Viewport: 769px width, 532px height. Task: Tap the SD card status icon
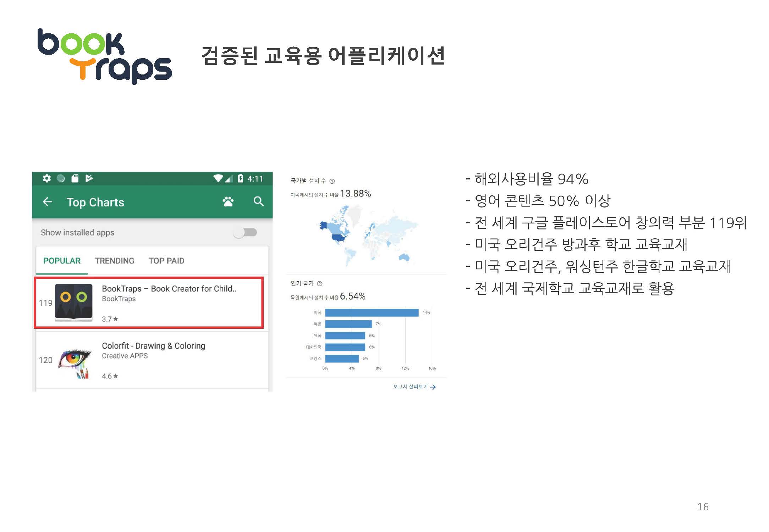click(x=75, y=178)
